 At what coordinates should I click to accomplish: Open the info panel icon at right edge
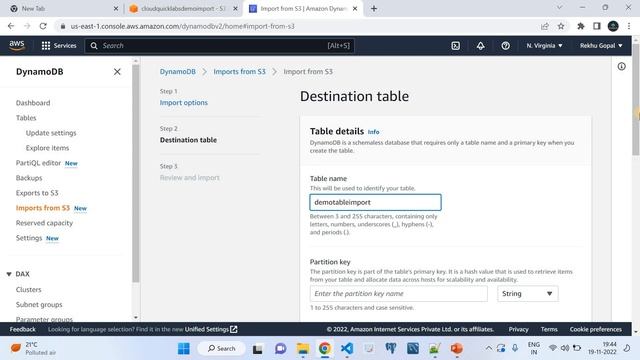pyautogui.click(x=621, y=67)
